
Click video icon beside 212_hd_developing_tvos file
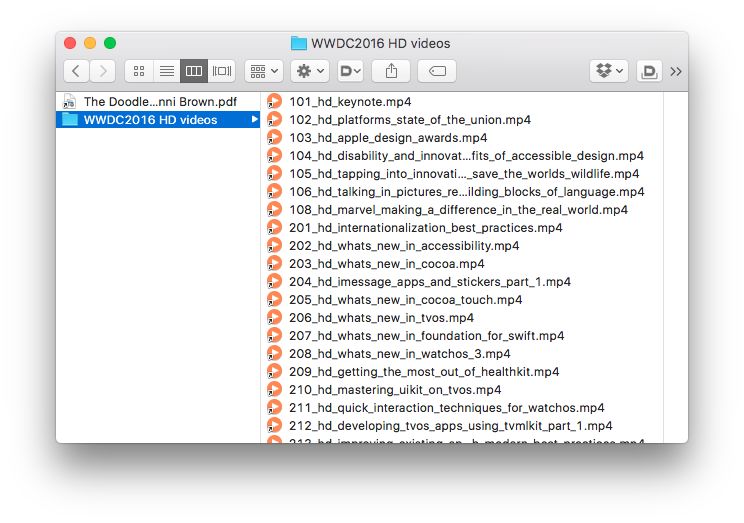coord(274,426)
